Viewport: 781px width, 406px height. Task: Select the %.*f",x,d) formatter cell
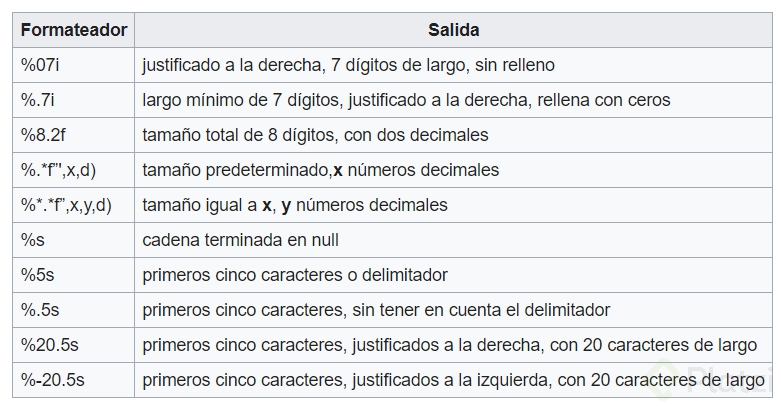[58, 170]
